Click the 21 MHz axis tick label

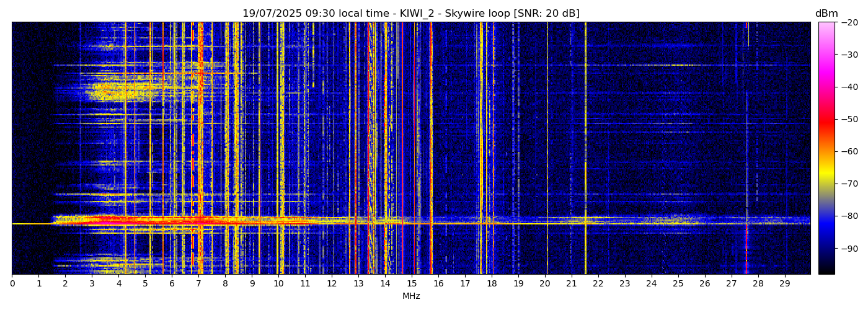(x=571, y=284)
